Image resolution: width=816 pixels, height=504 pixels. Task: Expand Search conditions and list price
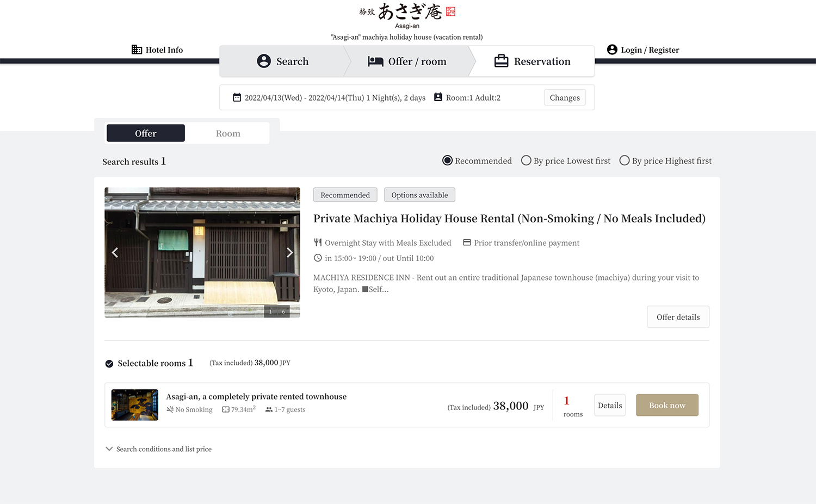(x=158, y=449)
